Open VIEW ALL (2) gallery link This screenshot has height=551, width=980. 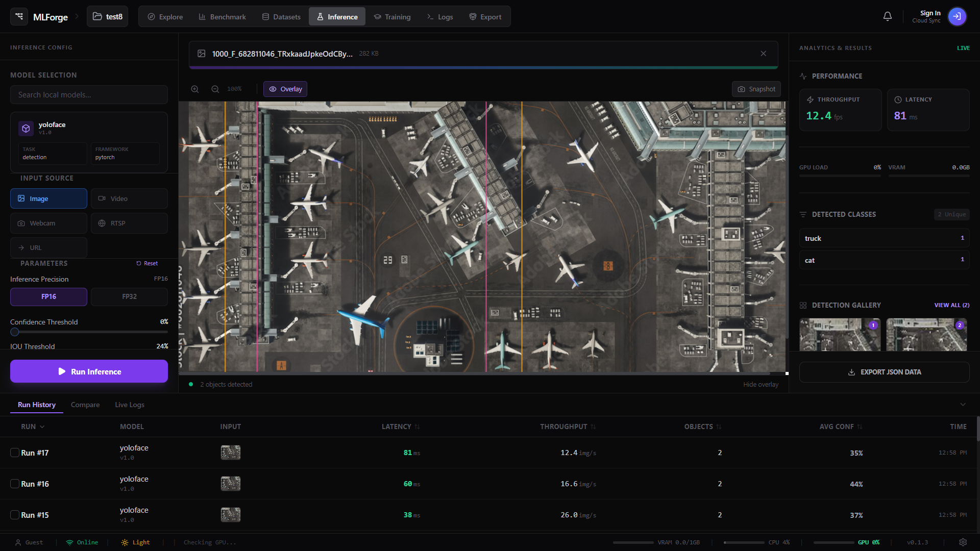pyautogui.click(x=952, y=305)
